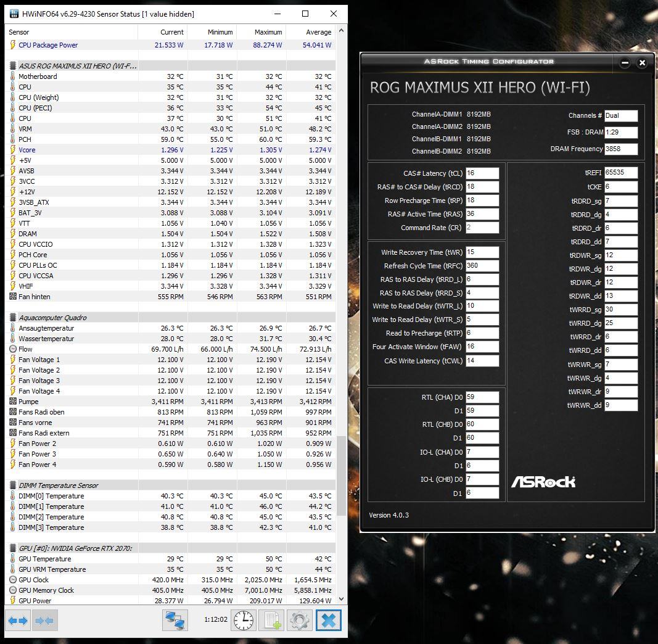Click the IO-L (CHB) D0 value field
Screen dimensions: 658x644
tap(482, 479)
